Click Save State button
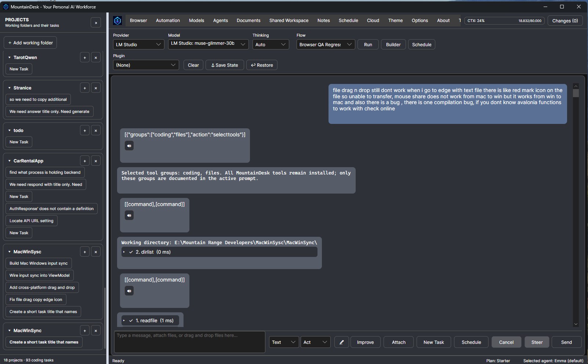Viewport: 588px width, 364px height. pos(225,65)
